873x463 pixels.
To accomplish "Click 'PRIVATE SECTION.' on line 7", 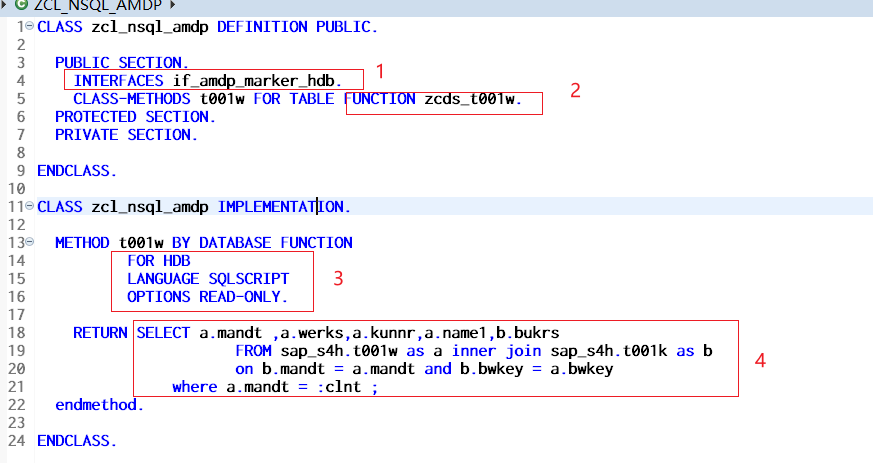I will pyautogui.click(x=126, y=135).
